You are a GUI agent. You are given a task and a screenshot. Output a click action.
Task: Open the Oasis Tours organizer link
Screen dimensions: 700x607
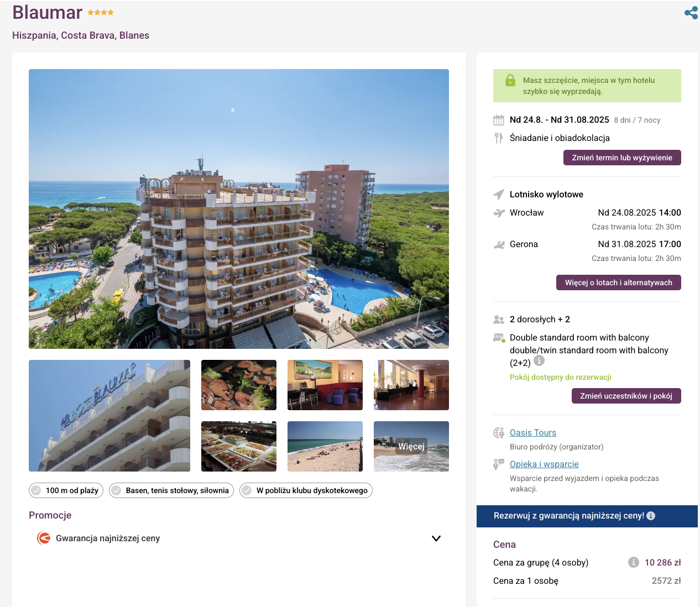pos(533,433)
